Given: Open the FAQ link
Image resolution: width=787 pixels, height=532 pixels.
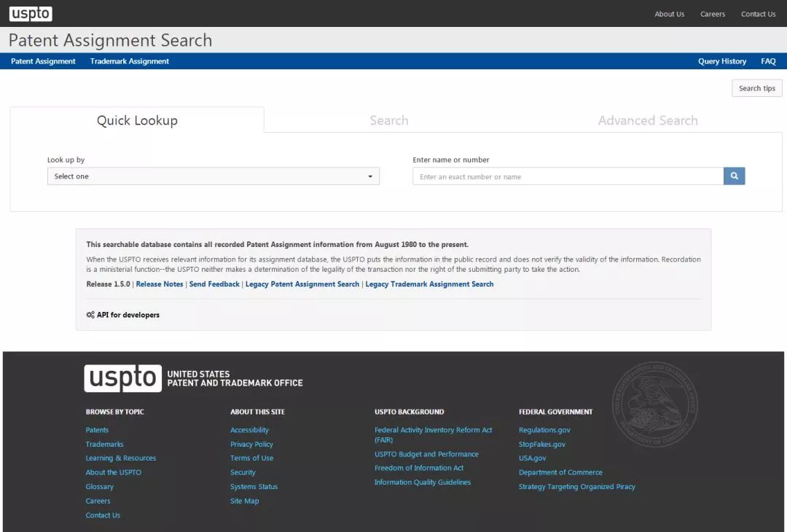Looking at the screenshot, I should (768, 61).
